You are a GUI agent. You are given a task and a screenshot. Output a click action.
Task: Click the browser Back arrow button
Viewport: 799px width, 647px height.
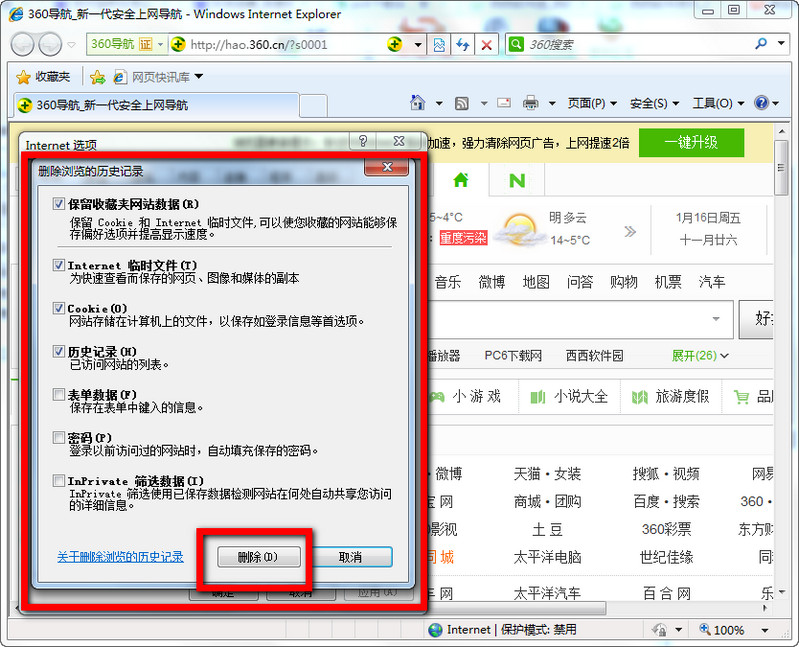[x=22, y=45]
